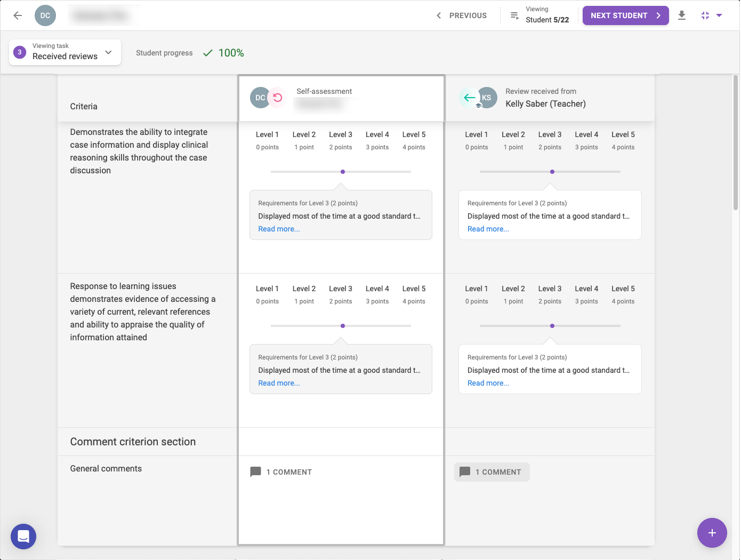Click the number 3 task badge

[x=20, y=52]
